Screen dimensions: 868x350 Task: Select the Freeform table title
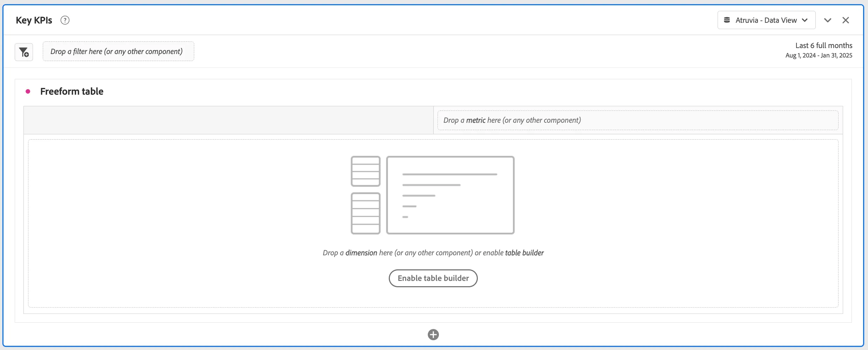pyautogui.click(x=72, y=92)
